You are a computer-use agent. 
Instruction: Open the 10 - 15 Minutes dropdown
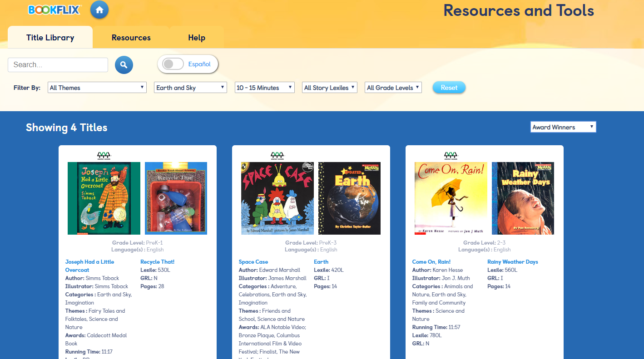(265, 88)
